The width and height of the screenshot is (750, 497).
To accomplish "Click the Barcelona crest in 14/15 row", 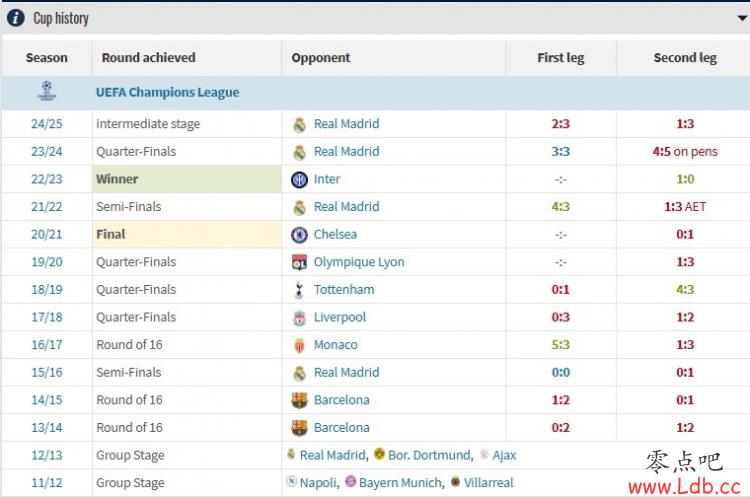I will (299, 400).
